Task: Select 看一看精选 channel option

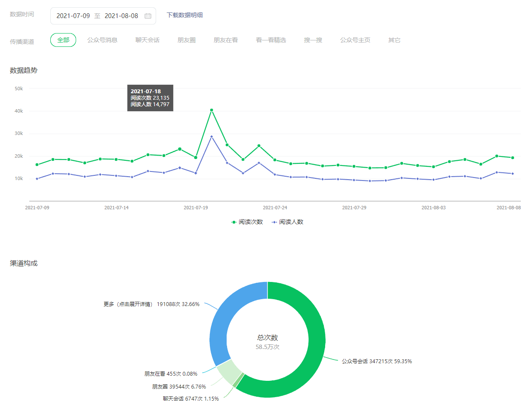Action: click(271, 40)
